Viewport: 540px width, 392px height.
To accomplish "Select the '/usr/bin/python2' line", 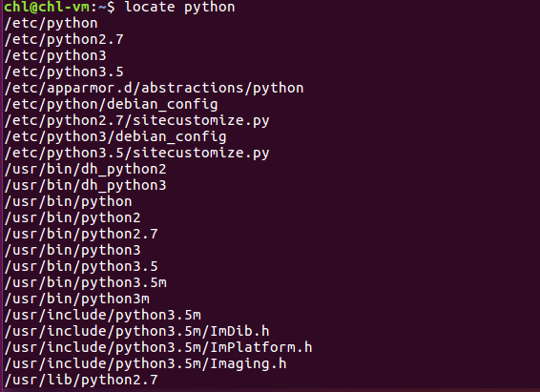I will [x=73, y=217].
